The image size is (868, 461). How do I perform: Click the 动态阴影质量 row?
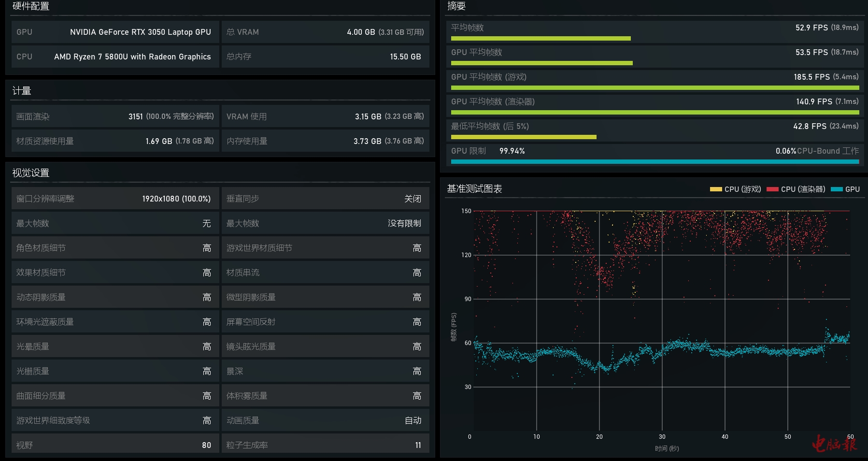point(115,297)
